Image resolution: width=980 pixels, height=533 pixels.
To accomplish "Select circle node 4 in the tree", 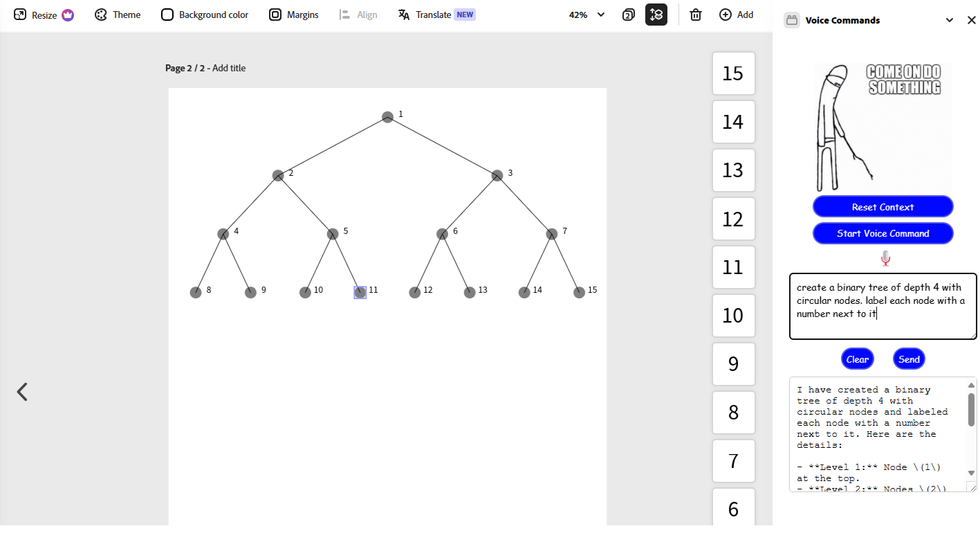I will [x=223, y=234].
